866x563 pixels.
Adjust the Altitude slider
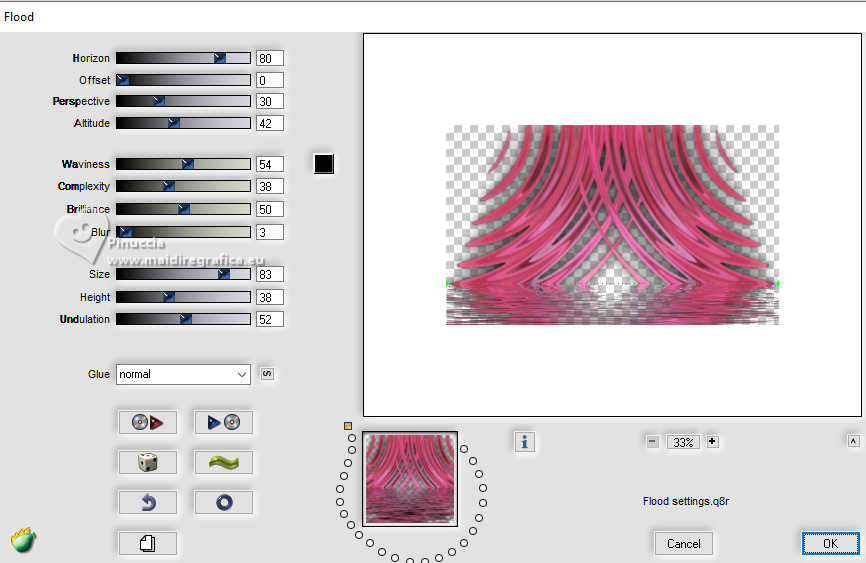click(183, 123)
